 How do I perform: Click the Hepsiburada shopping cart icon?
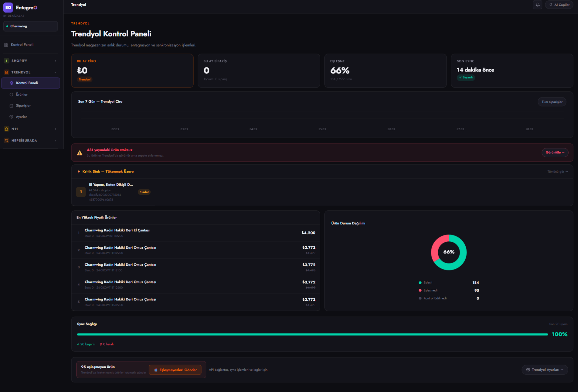tap(6, 140)
